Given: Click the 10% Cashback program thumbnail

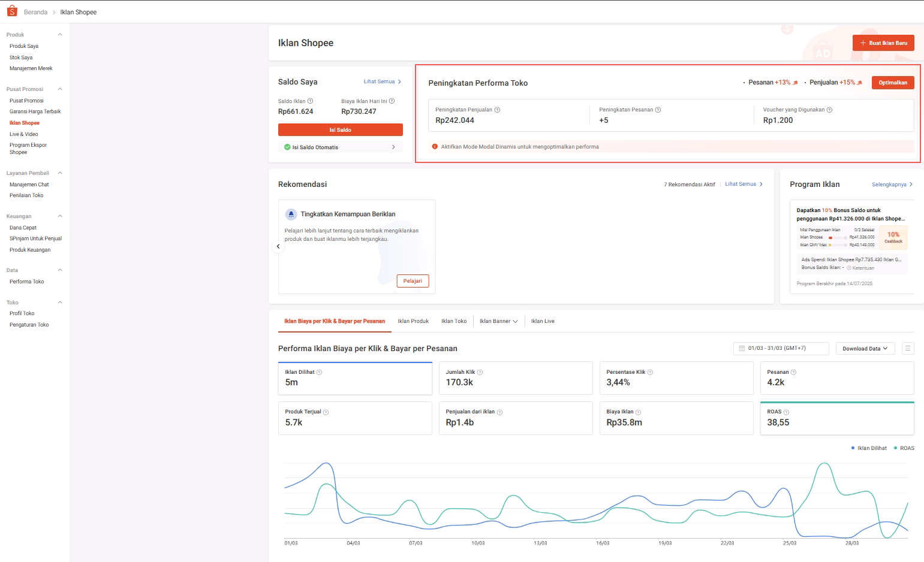Looking at the screenshot, I should [x=893, y=237].
